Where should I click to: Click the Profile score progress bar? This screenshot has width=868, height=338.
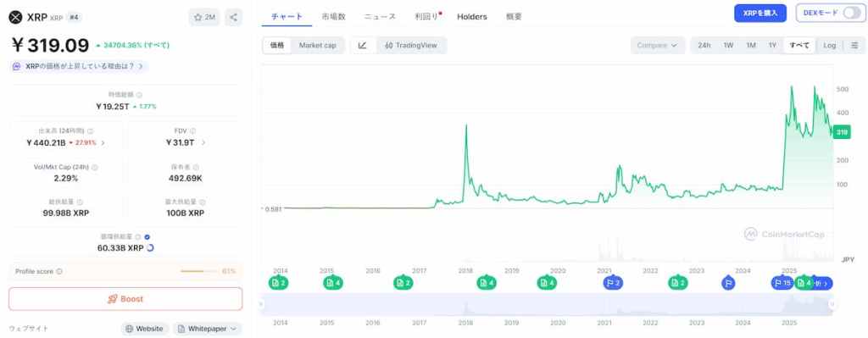pyautogui.click(x=199, y=272)
